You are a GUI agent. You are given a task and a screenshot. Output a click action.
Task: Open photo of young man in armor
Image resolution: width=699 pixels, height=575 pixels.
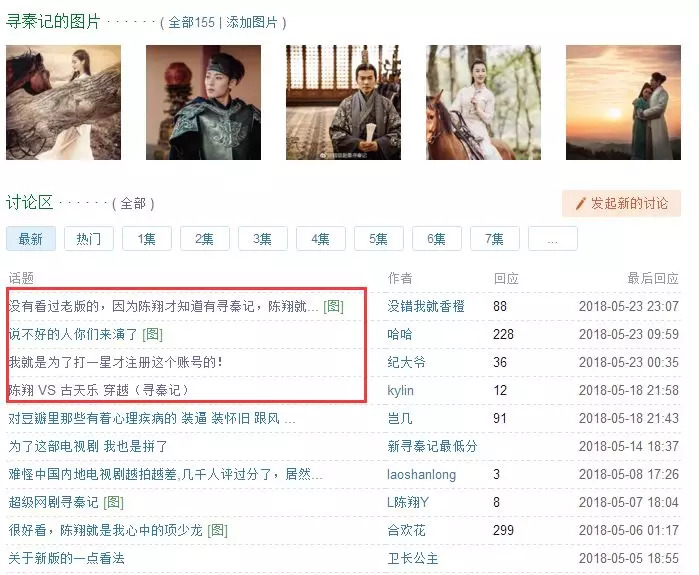tap(203, 102)
